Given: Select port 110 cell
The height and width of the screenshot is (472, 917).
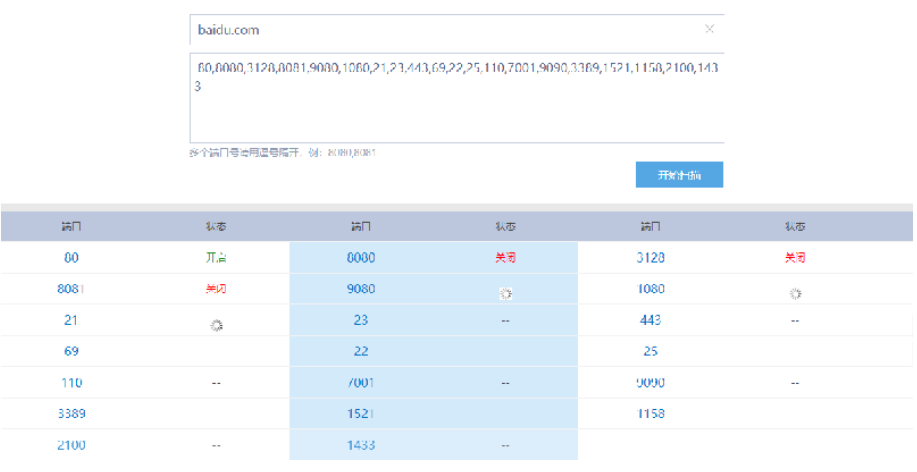Looking at the screenshot, I should [x=71, y=383].
